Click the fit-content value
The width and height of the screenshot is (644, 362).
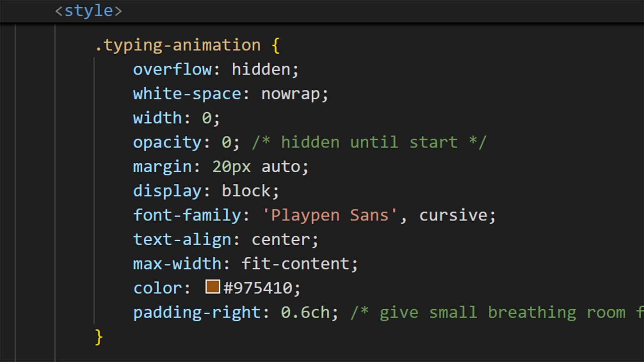click(296, 264)
